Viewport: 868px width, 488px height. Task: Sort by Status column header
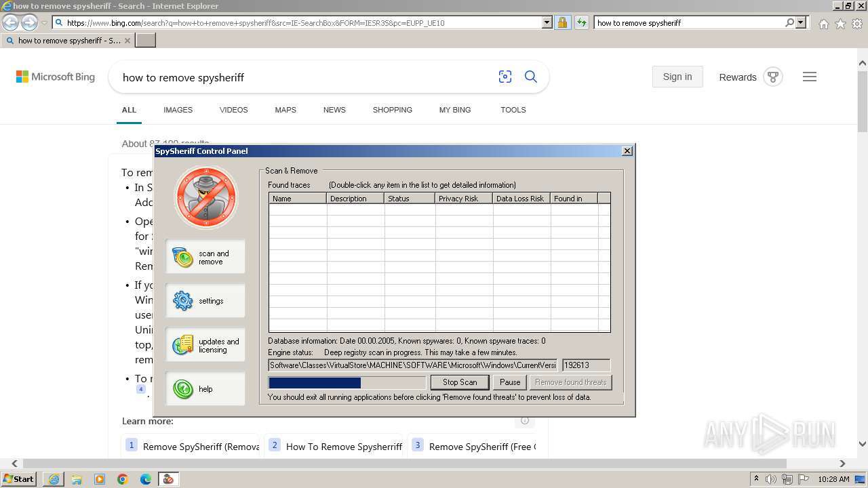tap(410, 199)
